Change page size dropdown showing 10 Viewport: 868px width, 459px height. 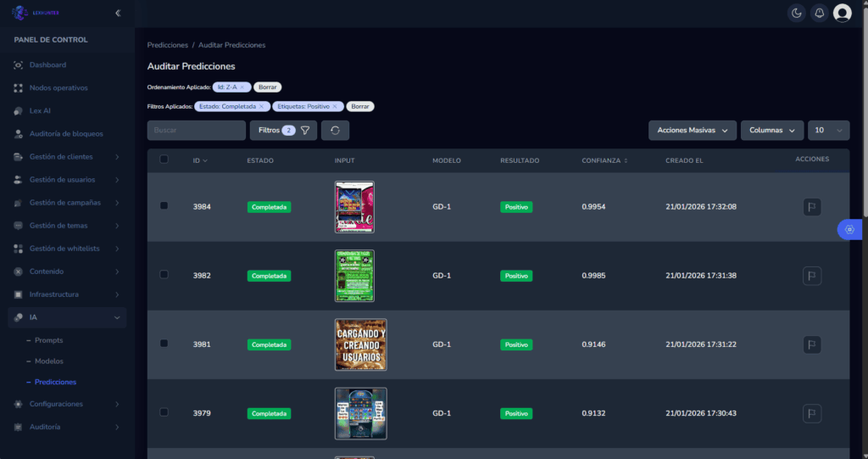[828, 130]
